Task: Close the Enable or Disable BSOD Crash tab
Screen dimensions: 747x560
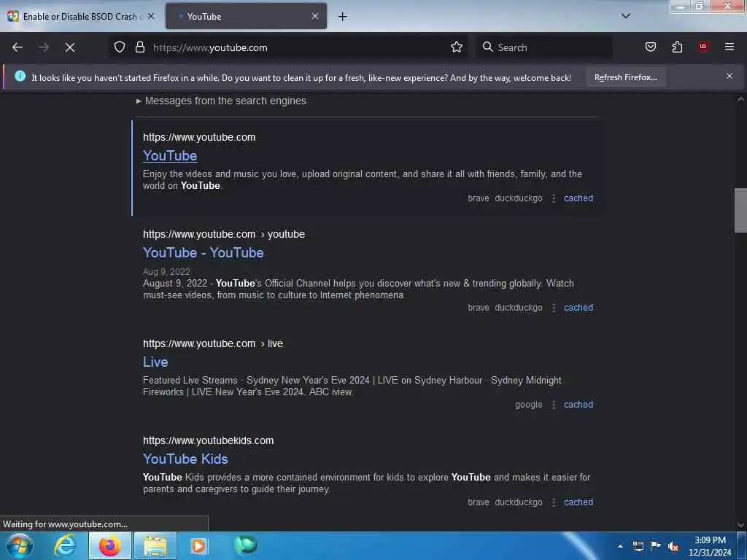Action: 151,16
